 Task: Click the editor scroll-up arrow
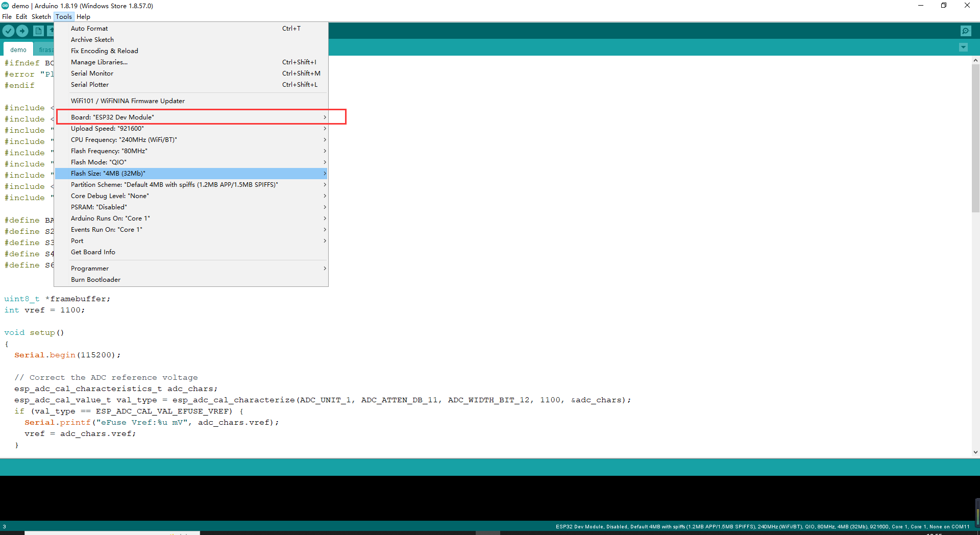click(975, 60)
